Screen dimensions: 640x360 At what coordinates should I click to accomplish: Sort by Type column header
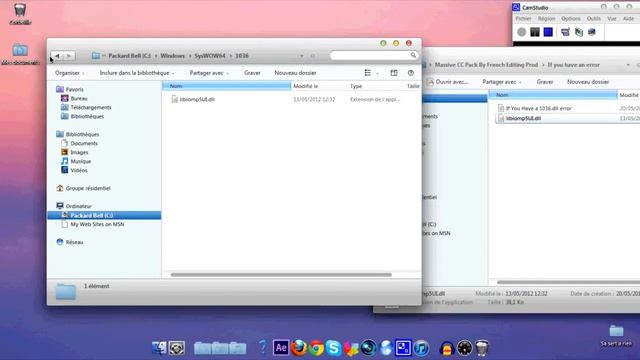coord(356,86)
